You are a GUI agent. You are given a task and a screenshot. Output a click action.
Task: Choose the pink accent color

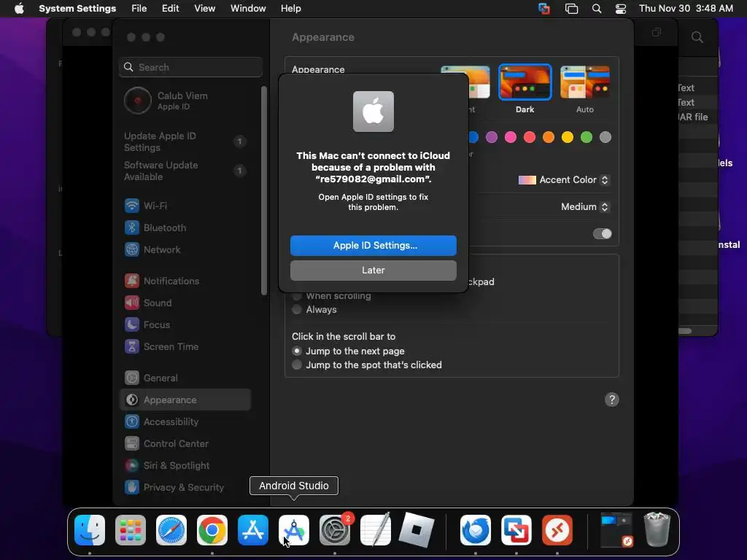pyautogui.click(x=511, y=137)
